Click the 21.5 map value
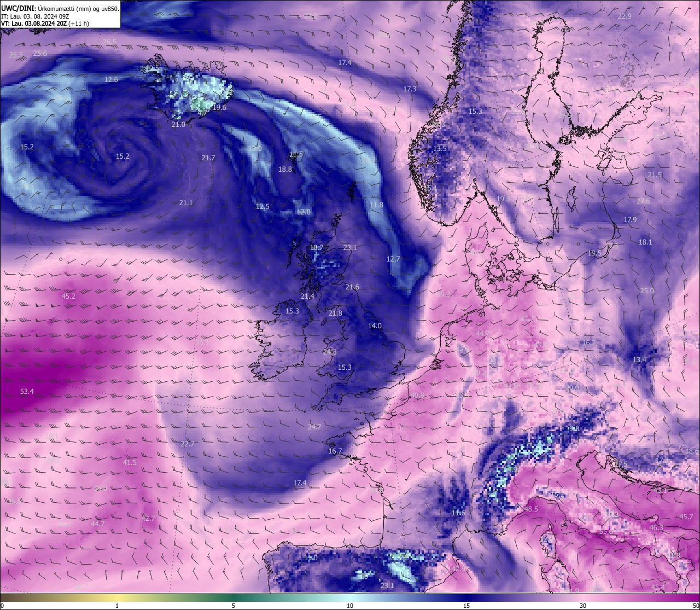 [x=655, y=175]
